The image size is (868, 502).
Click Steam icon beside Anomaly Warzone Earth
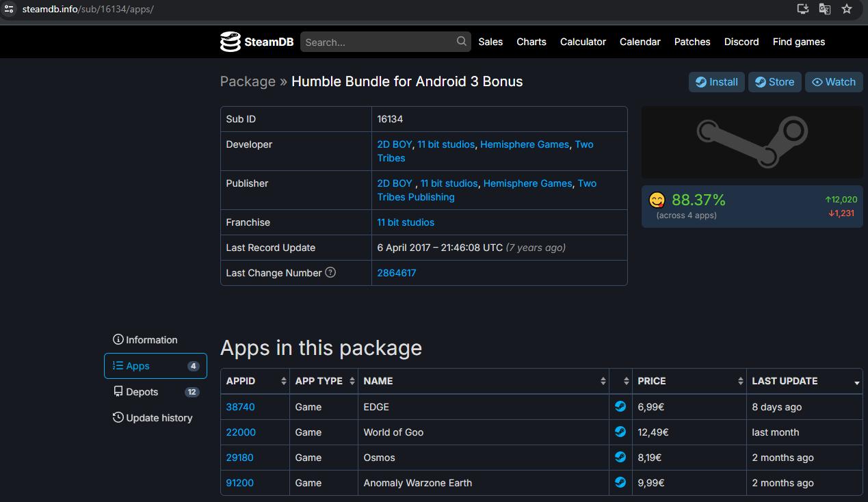click(x=620, y=483)
